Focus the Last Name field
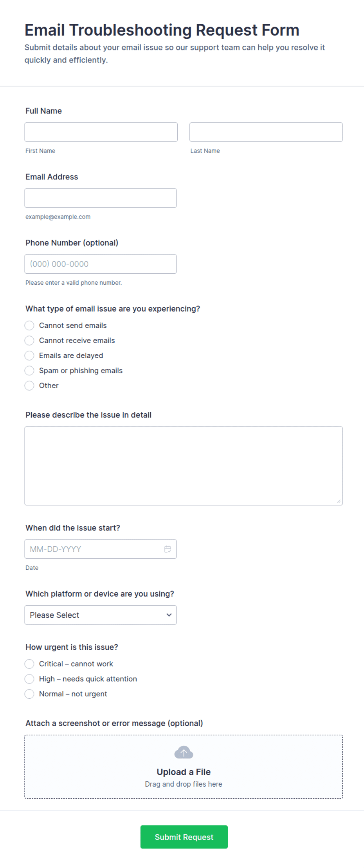Image resolution: width=364 pixels, height=868 pixels. (x=266, y=132)
